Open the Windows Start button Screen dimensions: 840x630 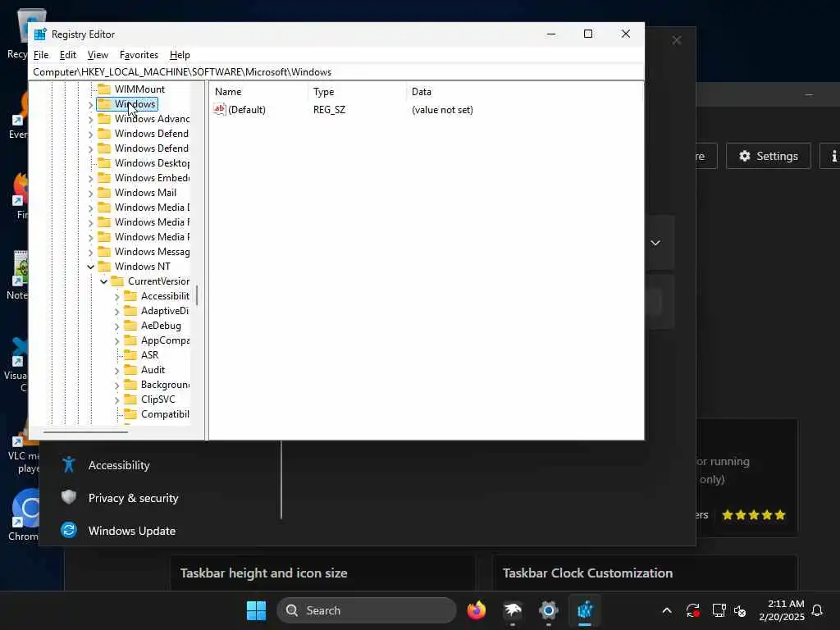[256, 610]
